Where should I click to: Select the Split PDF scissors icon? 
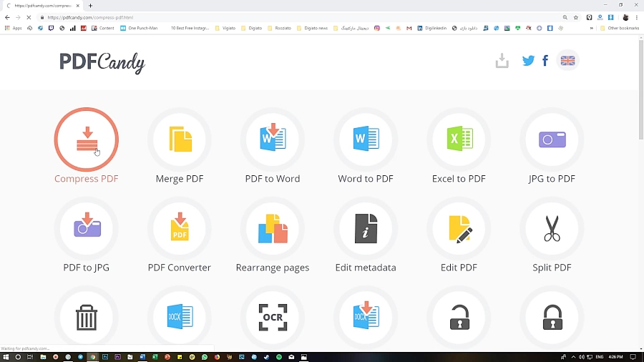552,229
